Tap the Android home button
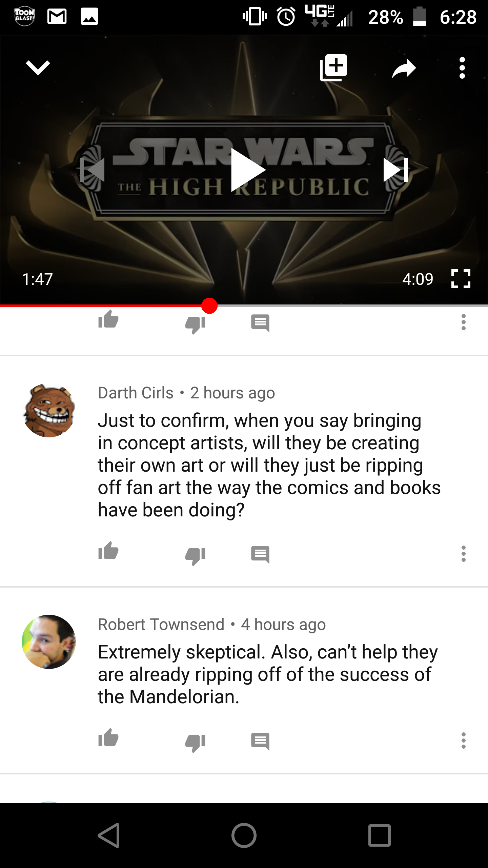The width and height of the screenshot is (488, 868). 244,835
